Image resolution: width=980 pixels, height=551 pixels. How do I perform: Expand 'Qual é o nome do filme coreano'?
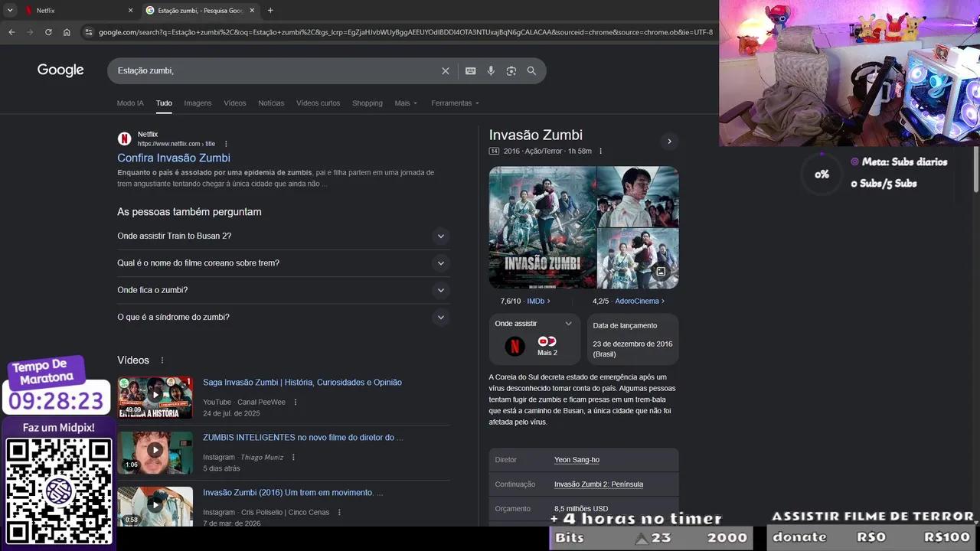click(x=283, y=263)
